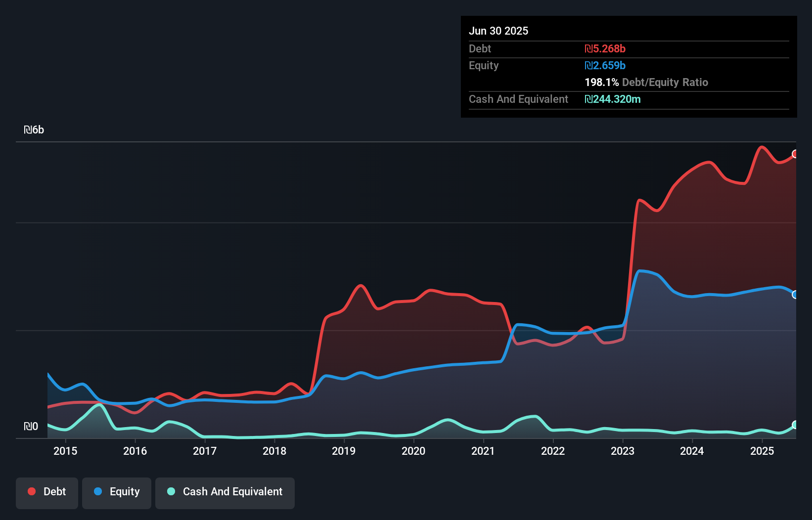
Task: Toggle the Equity series legend button
Action: pyautogui.click(x=117, y=493)
